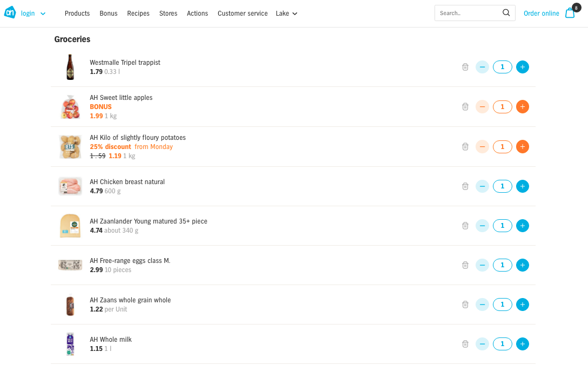
Task: Open the Bonus menu item
Action: point(109,13)
